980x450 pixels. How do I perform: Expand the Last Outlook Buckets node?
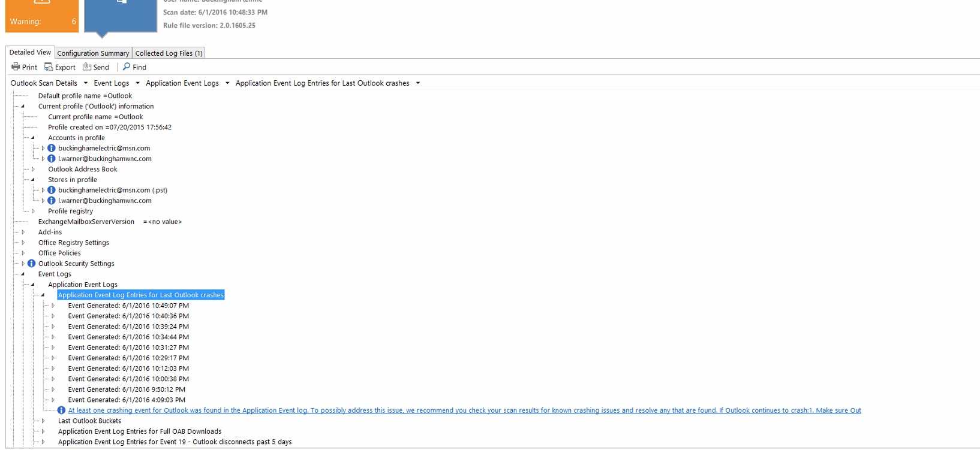coord(43,421)
